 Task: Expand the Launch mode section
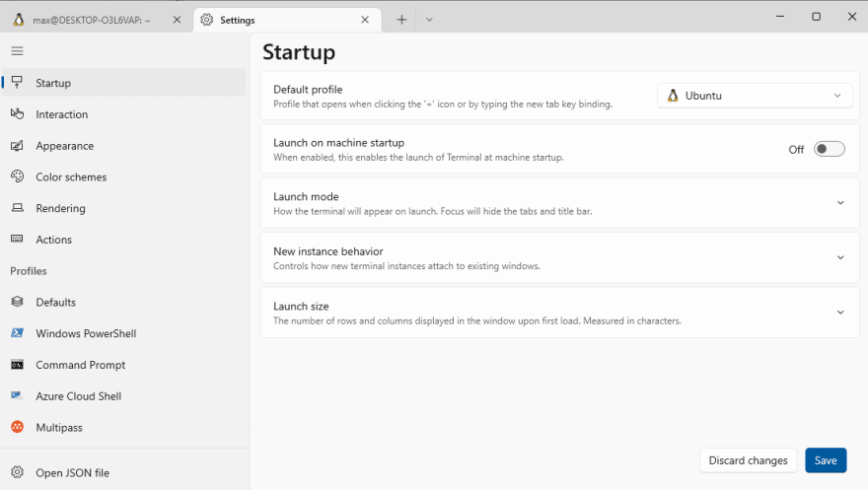(x=559, y=203)
